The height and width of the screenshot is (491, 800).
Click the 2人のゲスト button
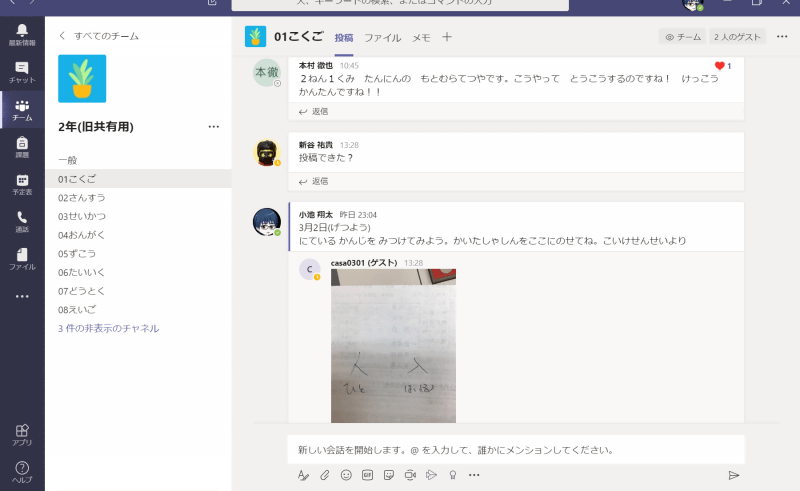(737, 37)
